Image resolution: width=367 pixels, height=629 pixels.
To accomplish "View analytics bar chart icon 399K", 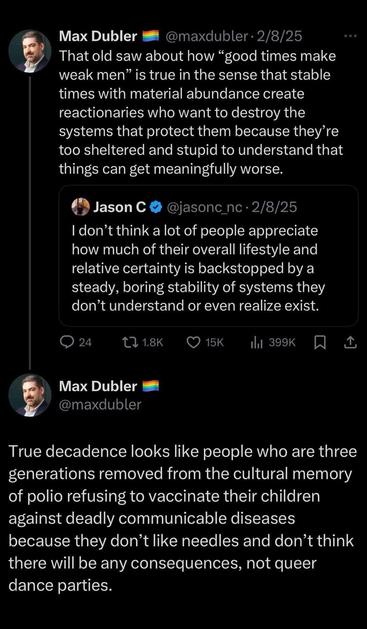I will pyautogui.click(x=255, y=343).
